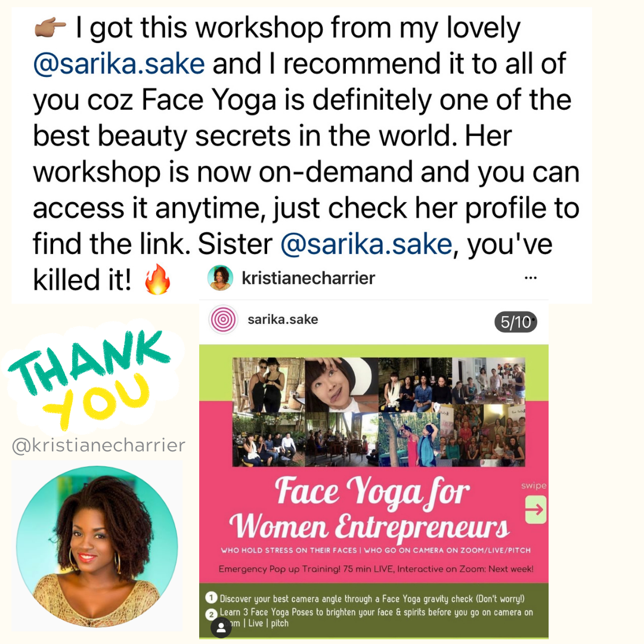
Task: Tap the sarika.sake spiral profile icon
Action: point(223,320)
